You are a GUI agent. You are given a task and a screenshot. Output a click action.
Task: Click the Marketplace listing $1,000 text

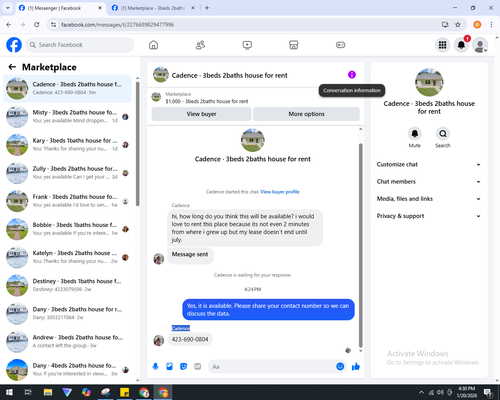click(x=207, y=101)
